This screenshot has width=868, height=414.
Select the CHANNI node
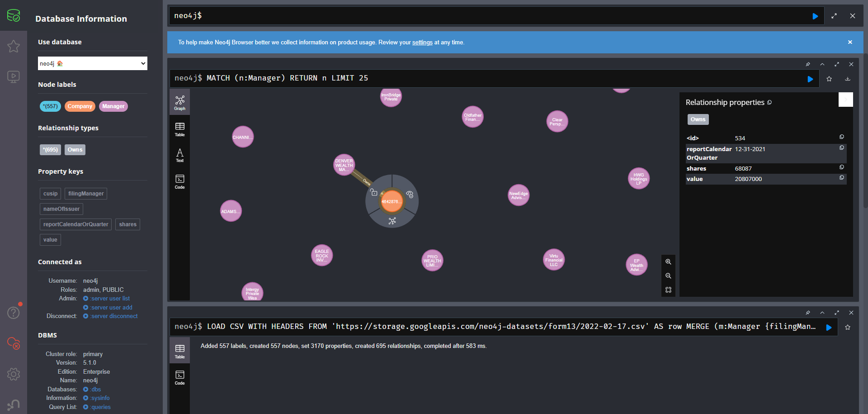[x=243, y=137]
